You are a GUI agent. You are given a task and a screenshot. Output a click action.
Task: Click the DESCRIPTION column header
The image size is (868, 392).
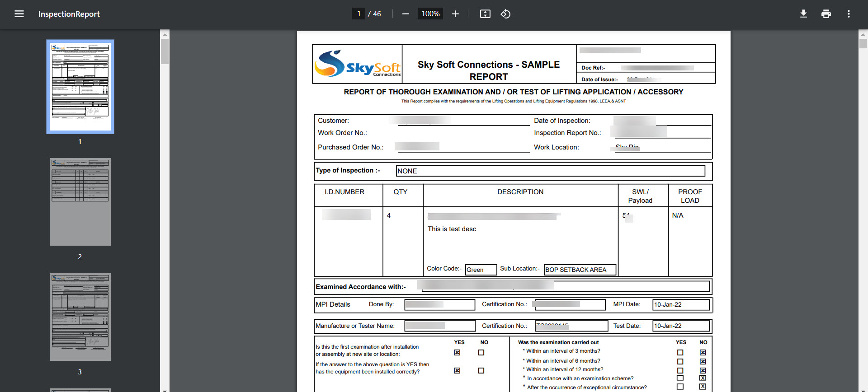520,192
